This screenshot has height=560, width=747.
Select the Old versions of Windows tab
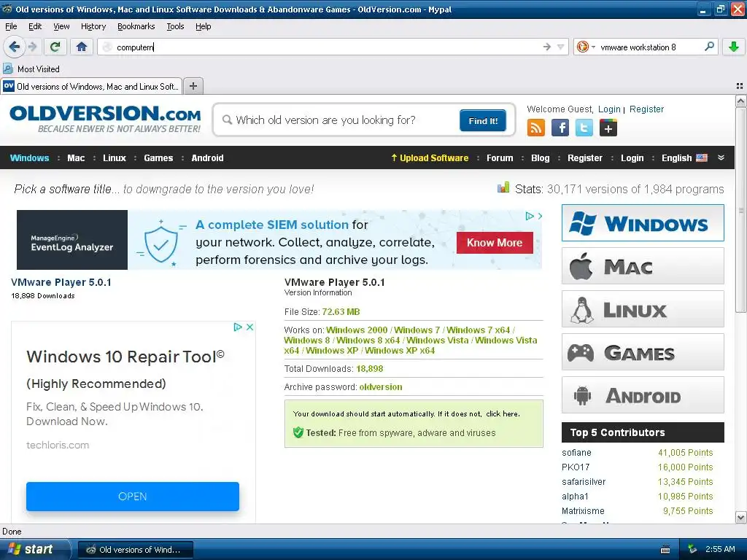point(91,86)
